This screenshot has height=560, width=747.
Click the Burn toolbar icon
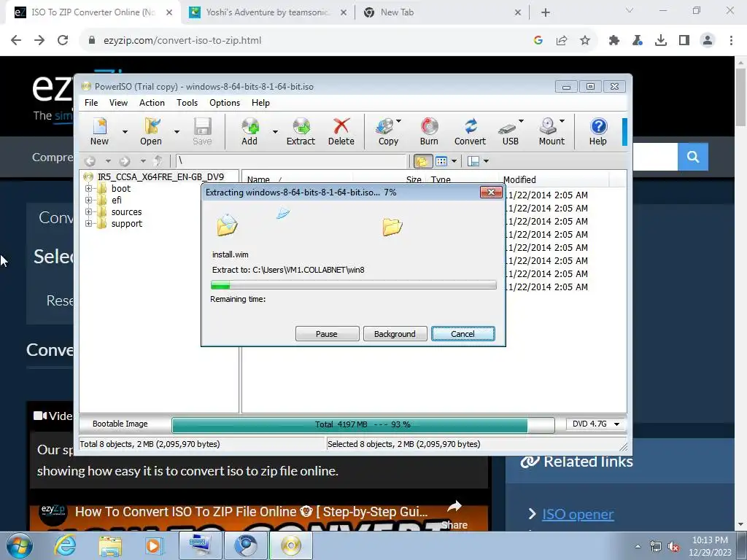(x=429, y=131)
